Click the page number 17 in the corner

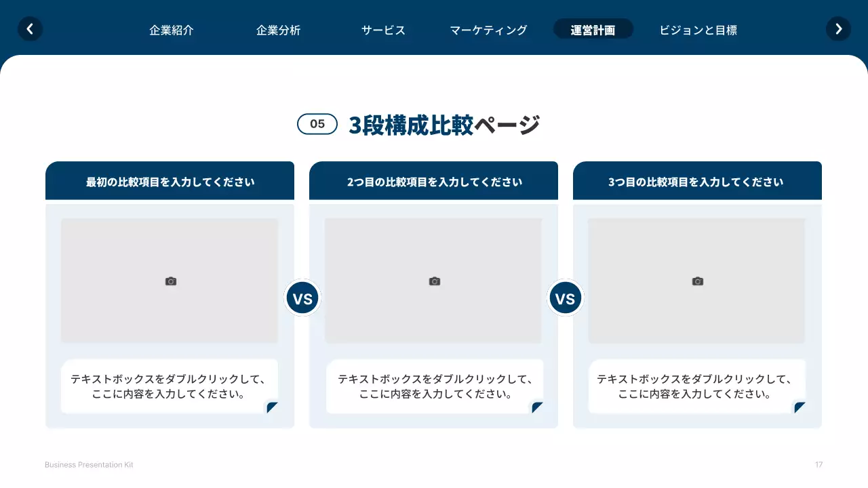[818, 464]
